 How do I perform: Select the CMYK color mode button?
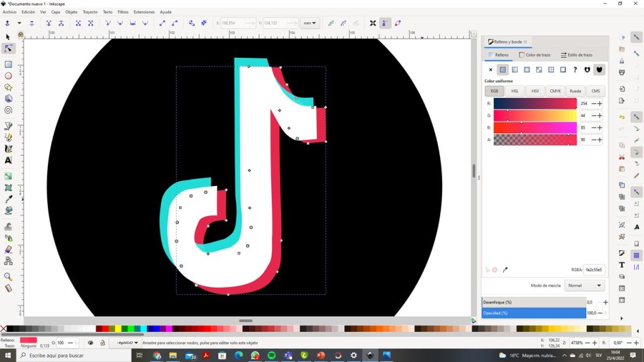(555, 91)
